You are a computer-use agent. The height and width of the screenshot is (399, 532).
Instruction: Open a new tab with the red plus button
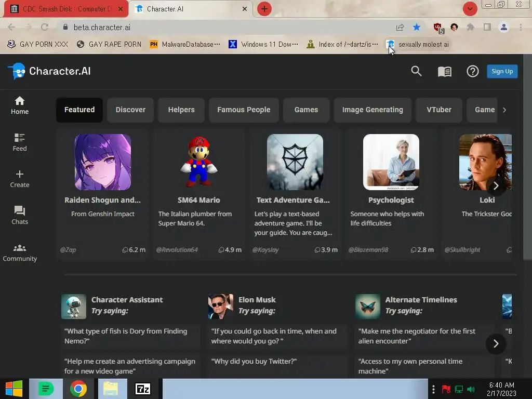[264, 9]
